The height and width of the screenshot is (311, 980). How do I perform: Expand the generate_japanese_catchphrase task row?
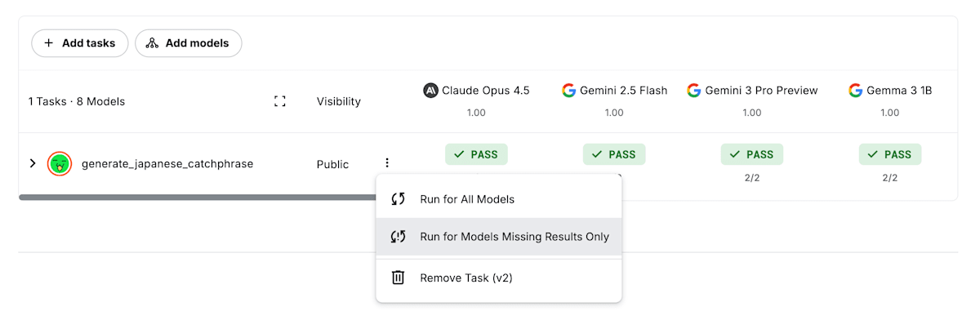[33, 163]
